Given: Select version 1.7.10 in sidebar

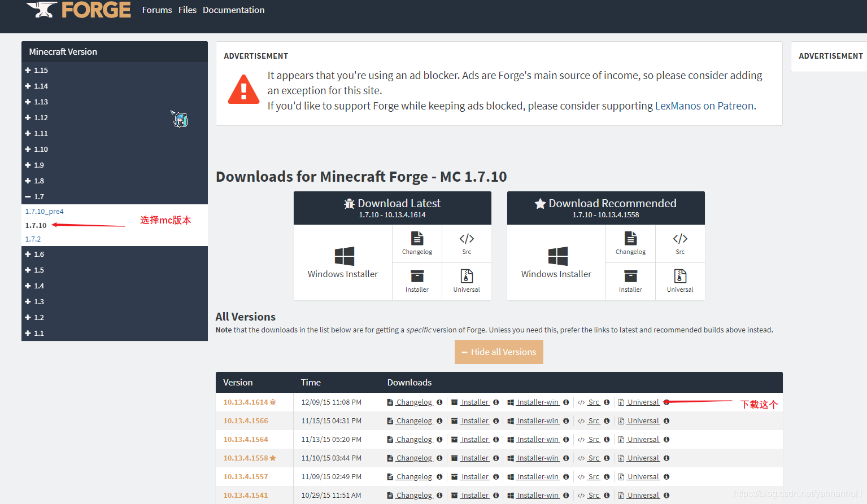Looking at the screenshot, I should (x=36, y=225).
